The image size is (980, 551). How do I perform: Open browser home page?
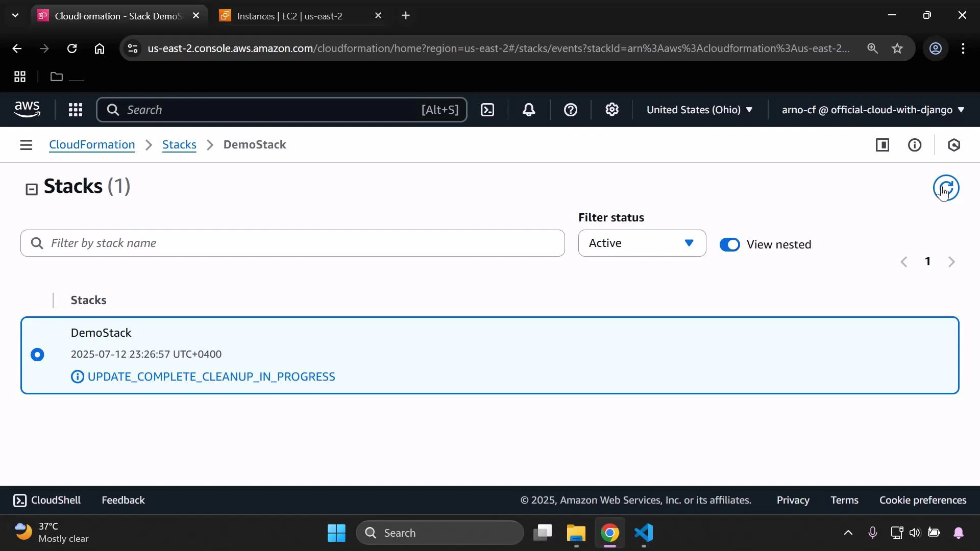click(100, 48)
